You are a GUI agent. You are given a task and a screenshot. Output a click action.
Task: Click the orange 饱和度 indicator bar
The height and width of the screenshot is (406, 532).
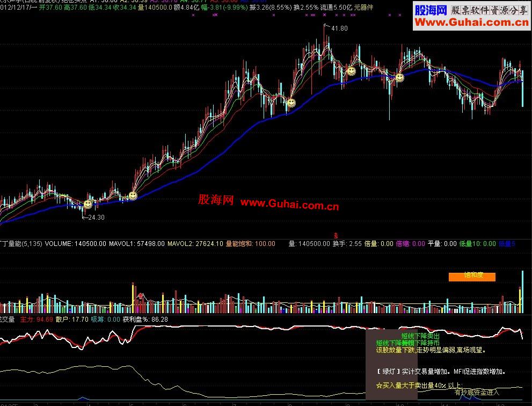472,277
